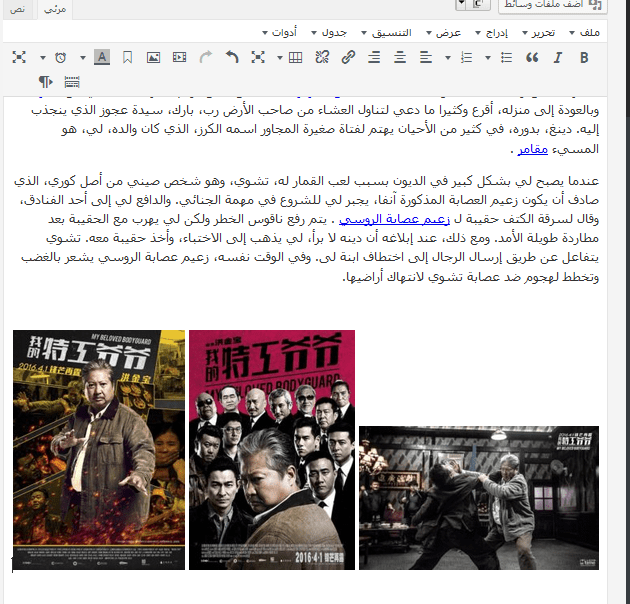Click the clock date/time icon

click(x=61, y=57)
